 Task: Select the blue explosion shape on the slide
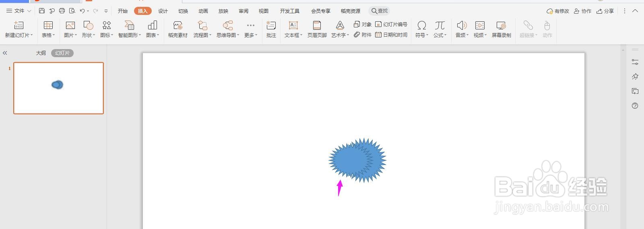357,160
